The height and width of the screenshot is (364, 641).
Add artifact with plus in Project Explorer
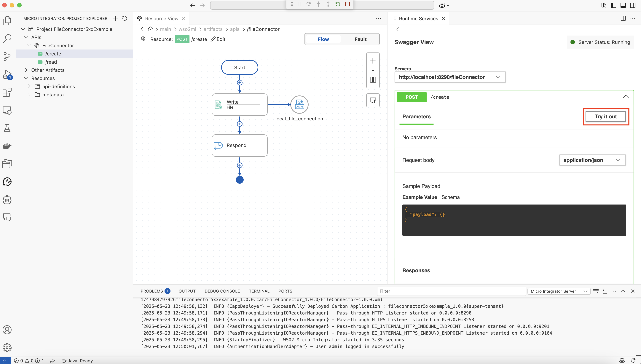click(x=116, y=18)
